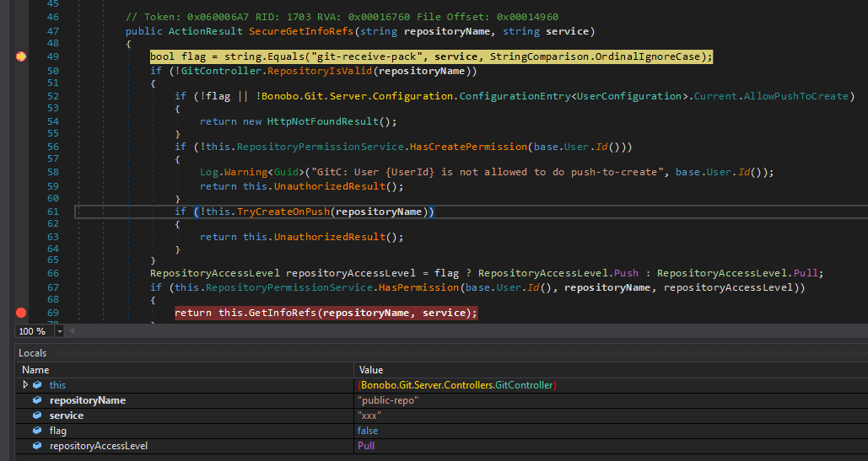Click the variable icon beside repositoryAccessLevel

point(38,446)
